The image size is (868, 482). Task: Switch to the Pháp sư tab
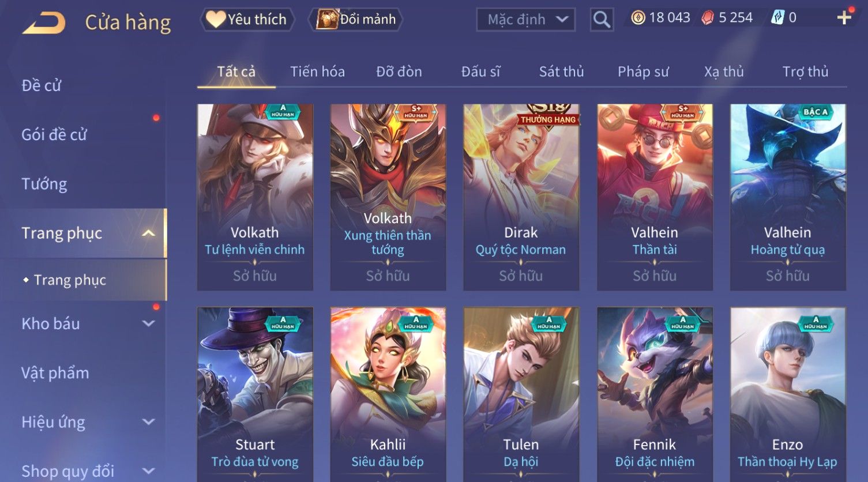point(643,71)
